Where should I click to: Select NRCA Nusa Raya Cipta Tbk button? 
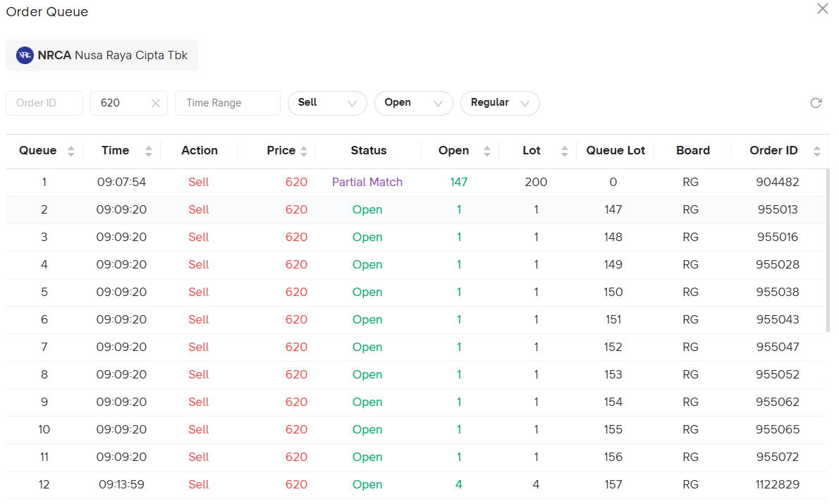pos(102,55)
